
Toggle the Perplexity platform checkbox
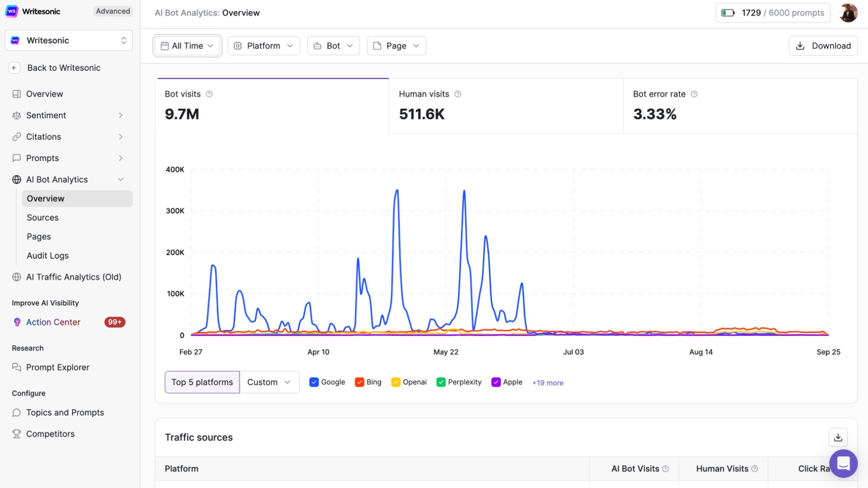440,382
